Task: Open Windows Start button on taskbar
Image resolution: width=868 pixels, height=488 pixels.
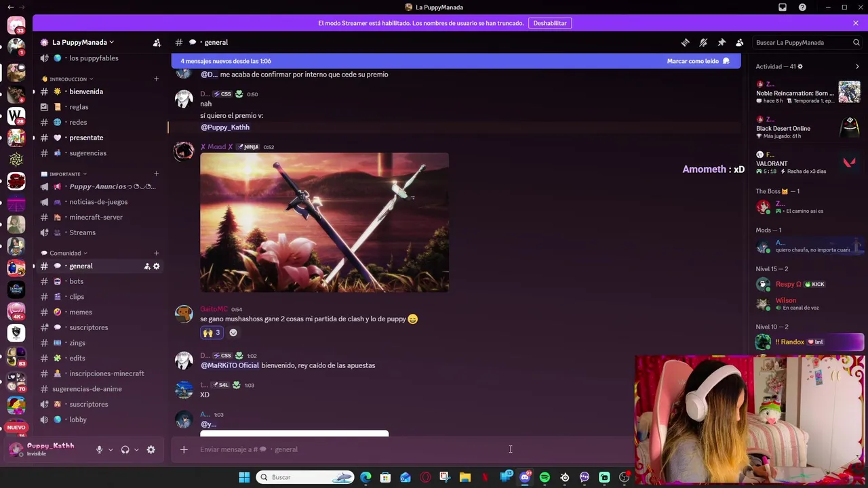Action: point(244,477)
